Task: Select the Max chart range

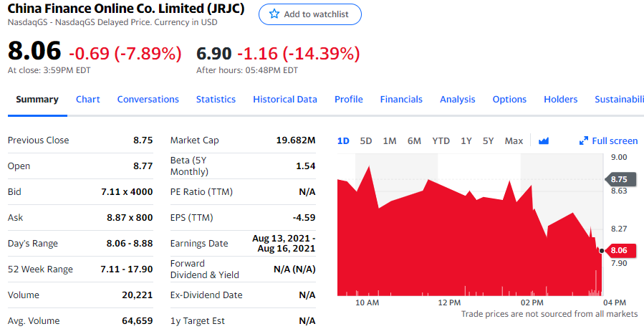Action: pos(514,141)
